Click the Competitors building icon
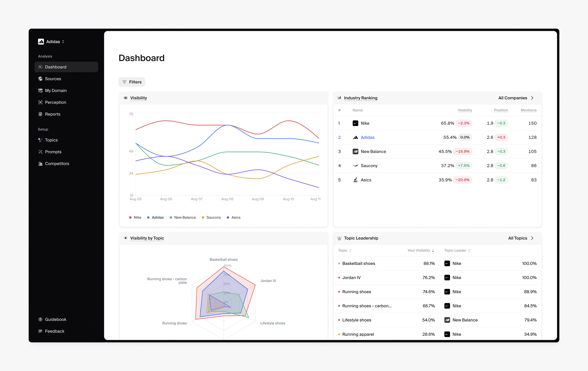The height and width of the screenshot is (371, 588). [x=40, y=163]
